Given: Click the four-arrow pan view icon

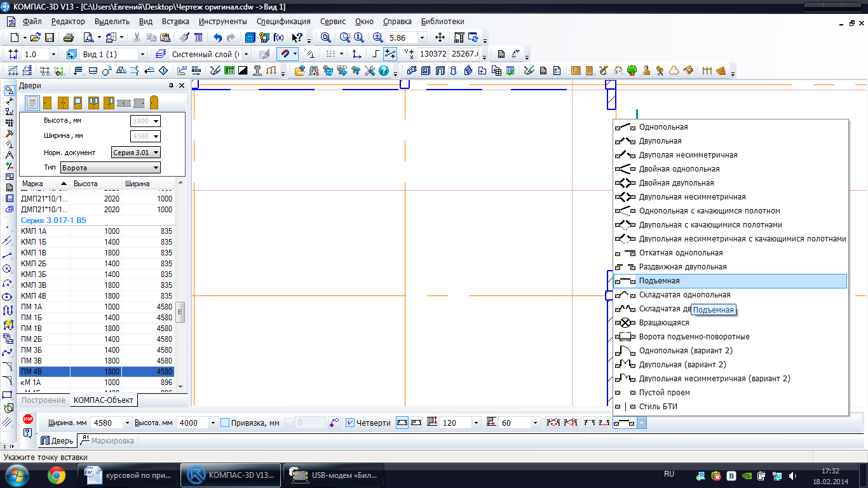Looking at the screenshot, I should [440, 37].
